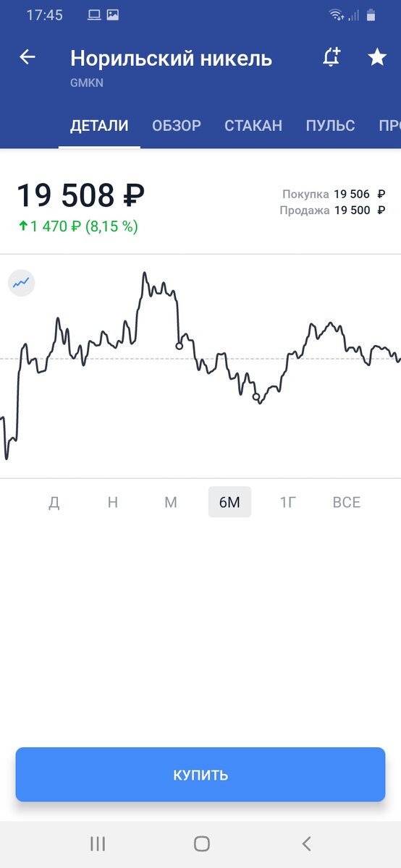Open the ПУЛЬС tab
This screenshot has width=401, height=868.
330,126
